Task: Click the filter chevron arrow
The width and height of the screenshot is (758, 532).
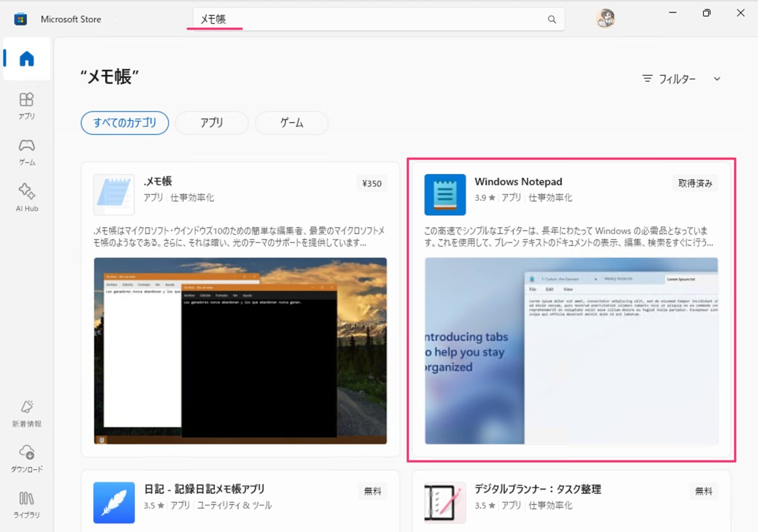Action: (717, 79)
